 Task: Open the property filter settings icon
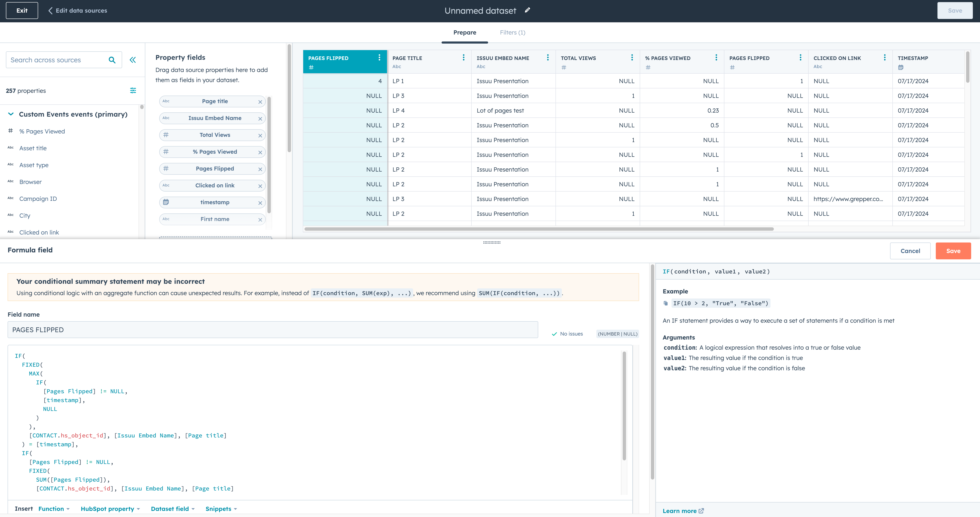point(133,91)
